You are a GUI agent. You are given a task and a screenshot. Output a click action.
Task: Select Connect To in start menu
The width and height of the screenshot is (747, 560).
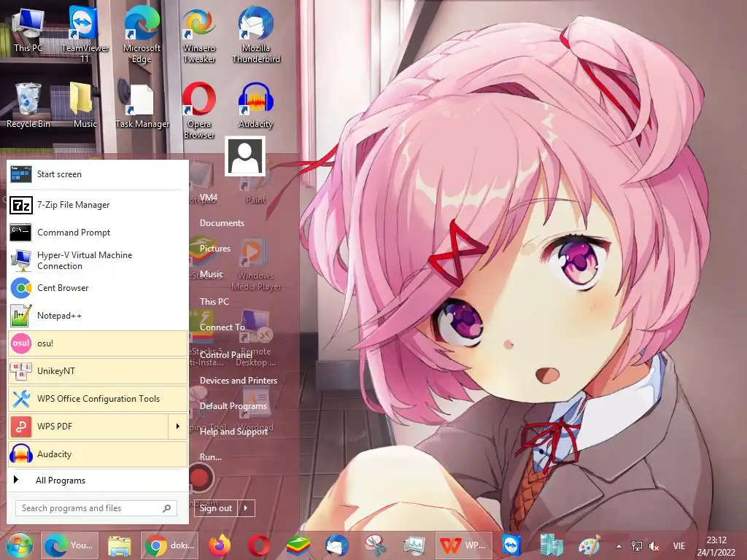tap(222, 327)
